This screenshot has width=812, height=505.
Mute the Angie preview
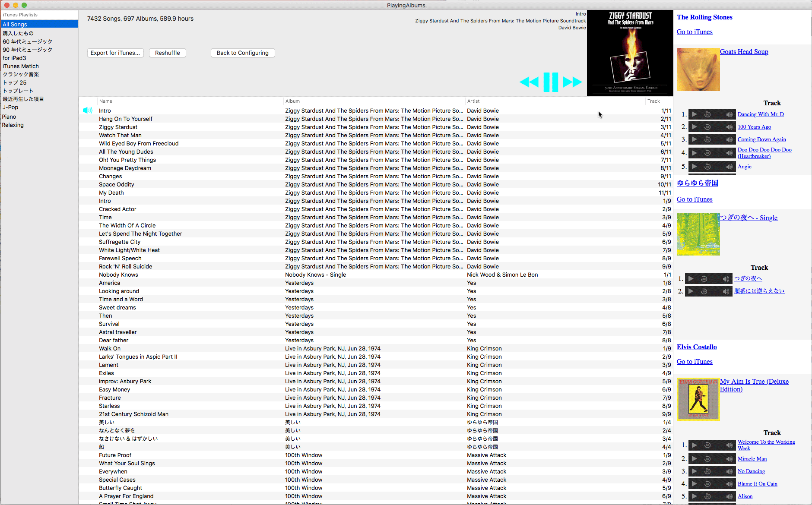click(729, 167)
